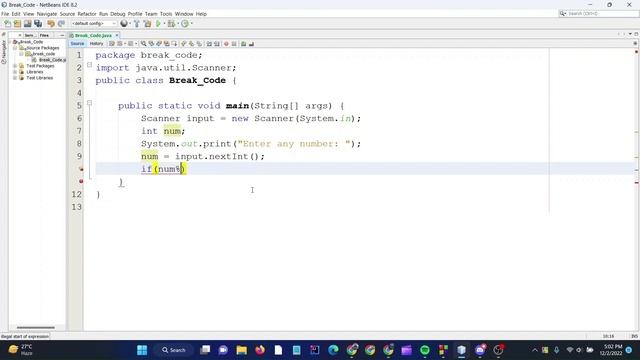Click the Debug Project toolbar icon
Image resolution: width=640 pixels, height=360 pixels.
[171, 24]
